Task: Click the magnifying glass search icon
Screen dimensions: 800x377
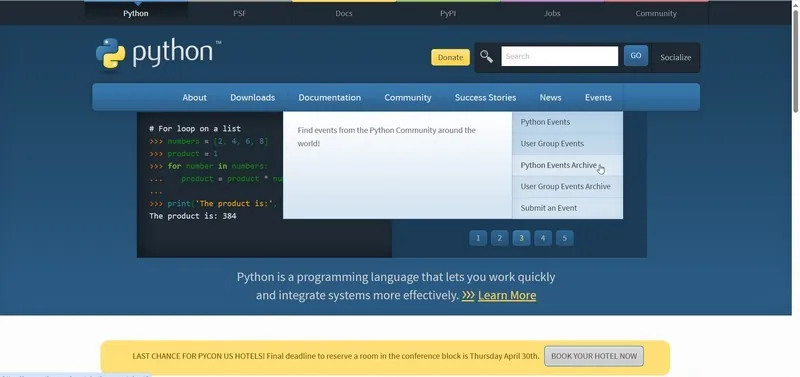Action: click(486, 57)
